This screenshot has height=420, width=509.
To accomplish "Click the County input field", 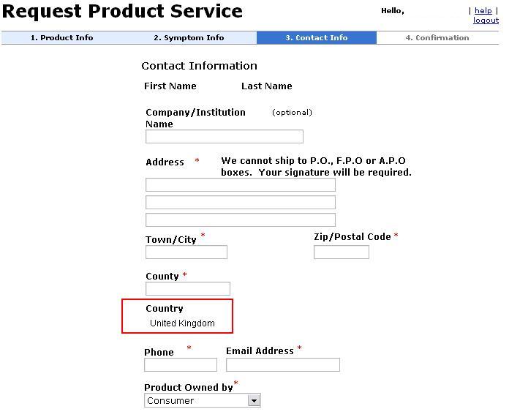I will [x=188, y=288].
